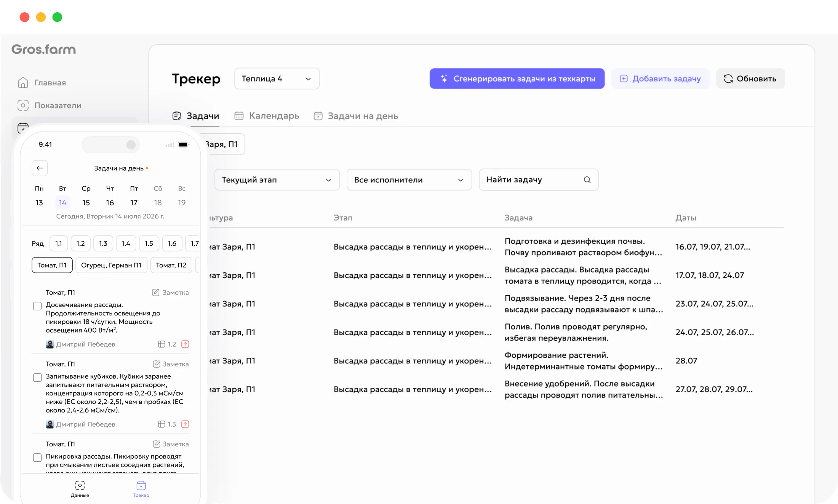Click the Добавить задачу button

click(x=660, y=78)
